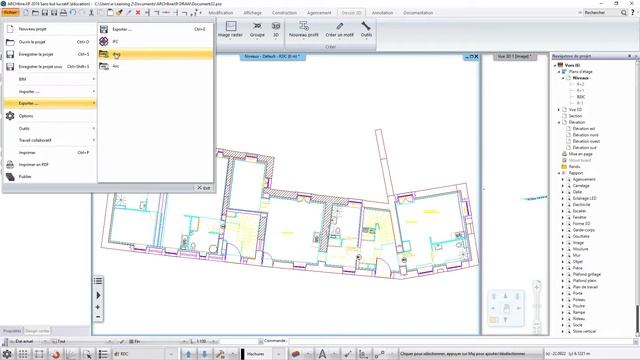Image resolution: width=640 pixels, height=360 pixels.
Task: Toggle the layer list icon in bottom bar
Action: coord(103,354)
